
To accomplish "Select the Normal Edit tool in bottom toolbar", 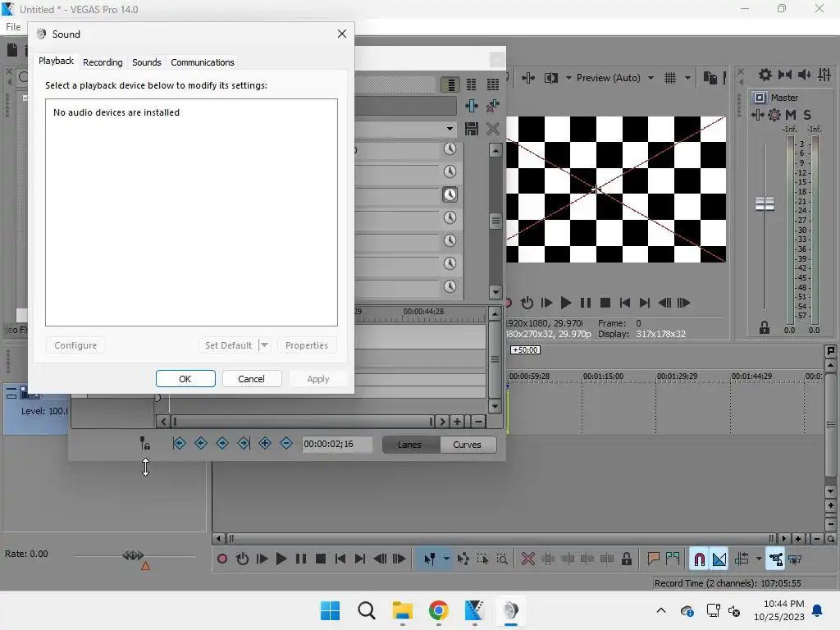I will [430, 559].
